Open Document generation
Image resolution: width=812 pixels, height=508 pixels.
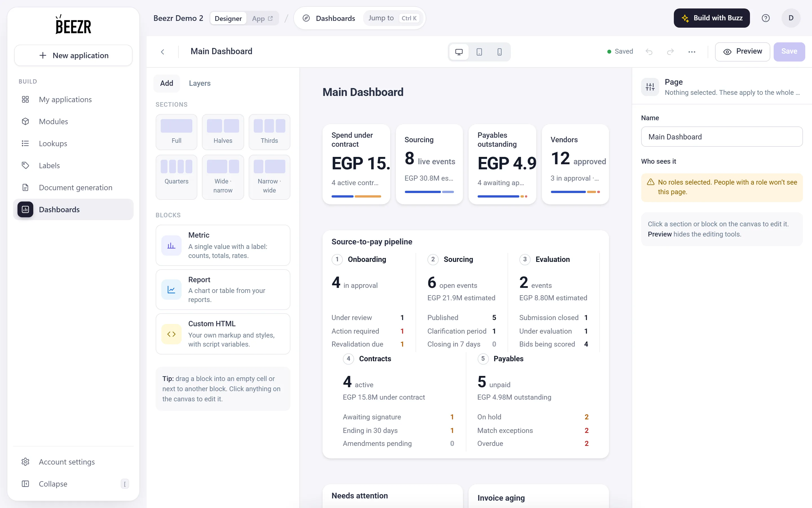tap(73, 187)
